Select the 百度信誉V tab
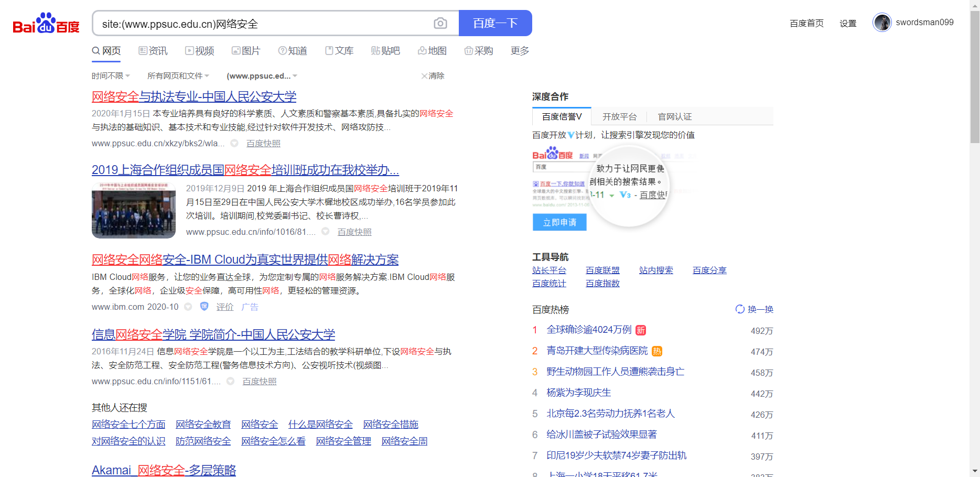The image size is (980, 477). (562, 116)
